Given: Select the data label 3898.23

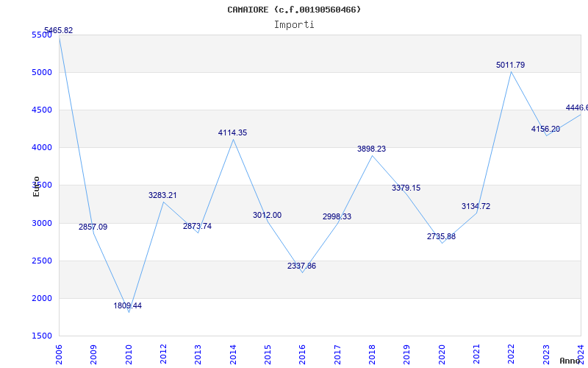Looking at the screenshot, I should [x=371, y=149].
